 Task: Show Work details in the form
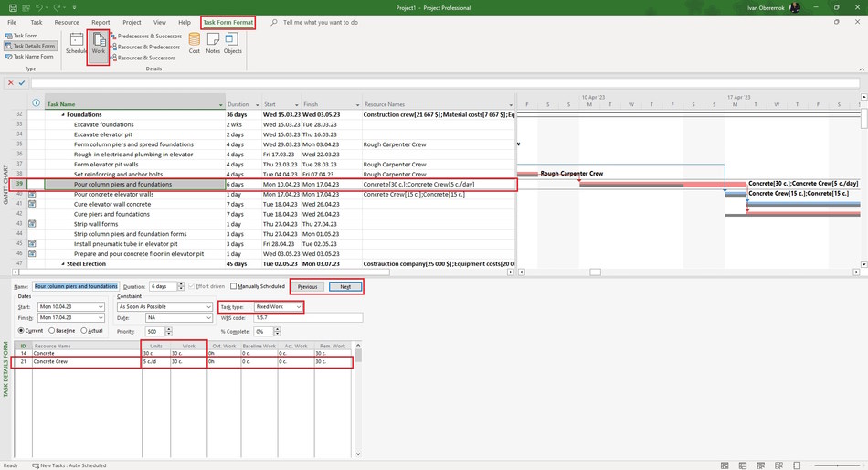click(99, 43)
